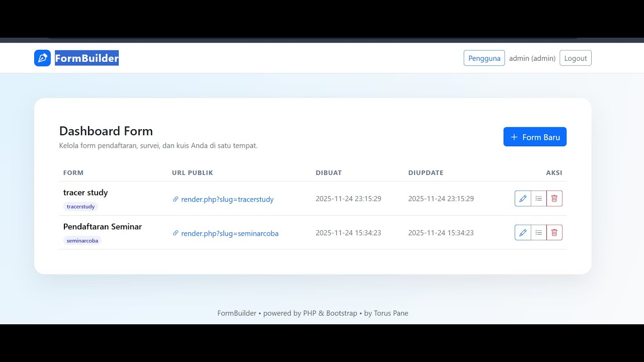Edit the Pendaftaran Seminar form

[523, 232]
